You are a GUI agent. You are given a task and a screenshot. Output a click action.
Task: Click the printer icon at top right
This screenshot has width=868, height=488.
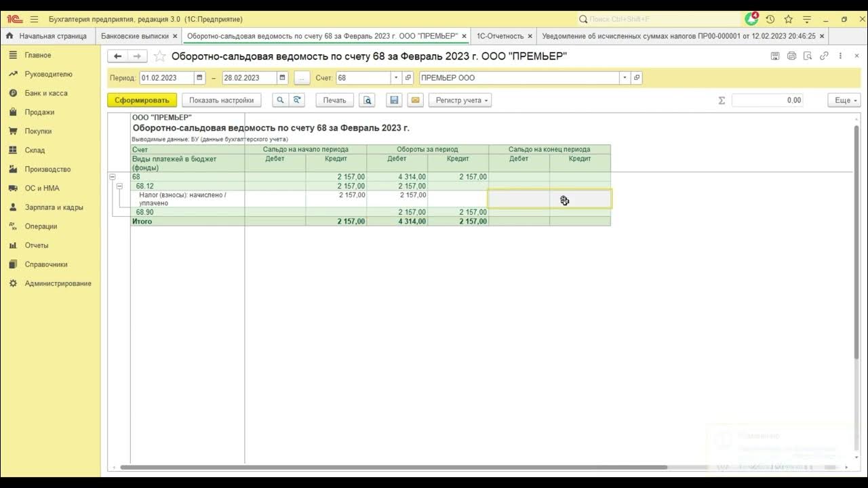click(x=791, y=56)
